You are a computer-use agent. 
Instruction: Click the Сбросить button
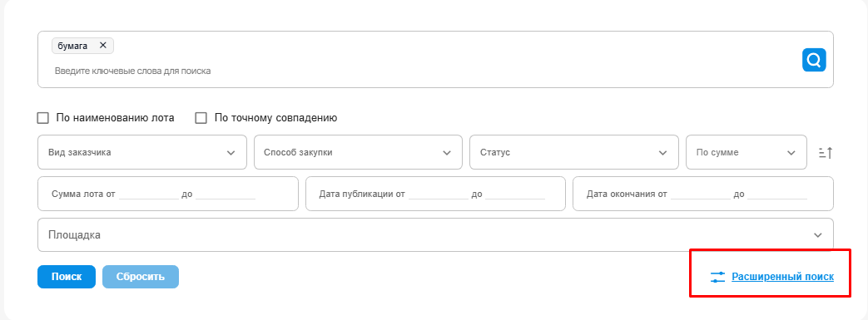(x=141, y=277)
